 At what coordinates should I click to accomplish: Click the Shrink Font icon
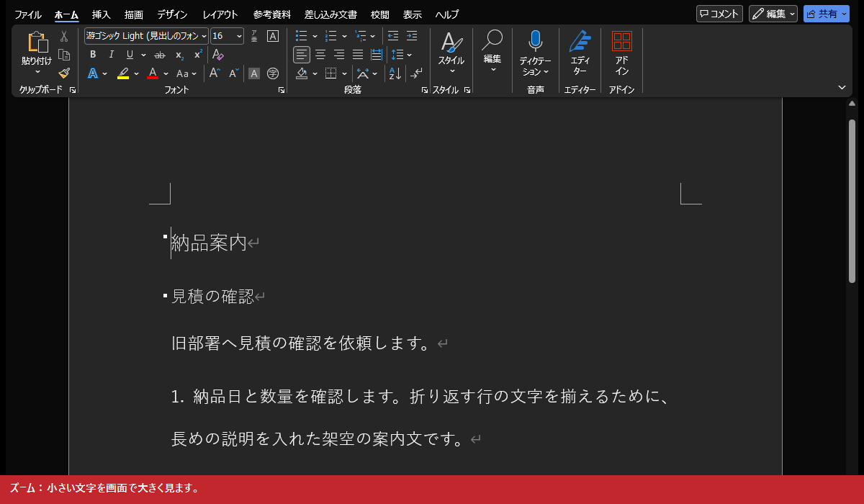click(x=234, y=73)
